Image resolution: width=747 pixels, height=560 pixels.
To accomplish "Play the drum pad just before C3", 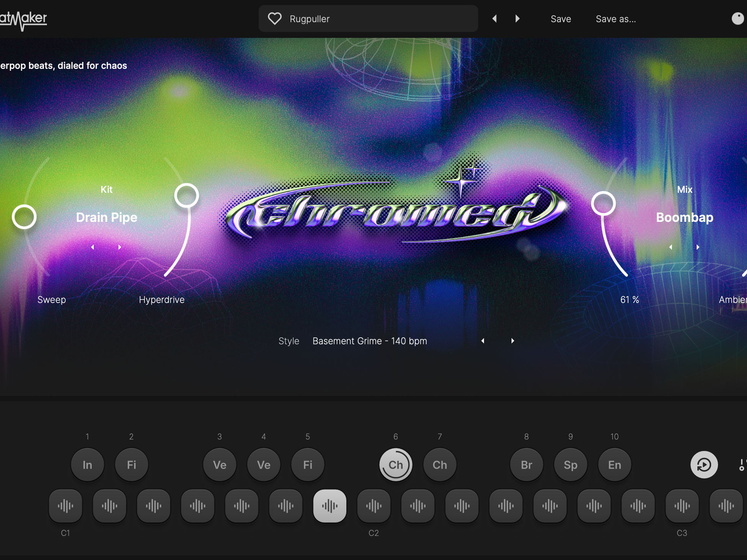I will (x=638, y=506).
